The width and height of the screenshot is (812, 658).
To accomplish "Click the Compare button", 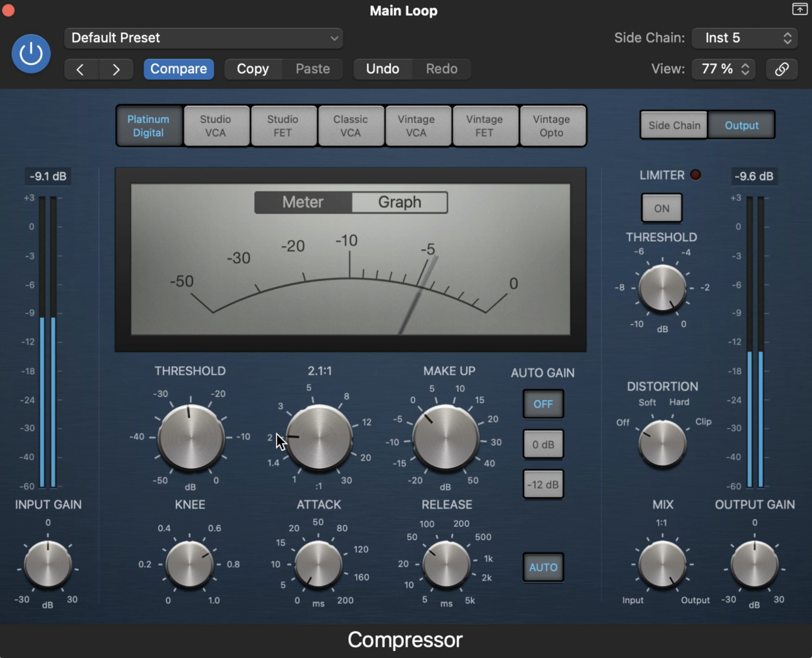I will (179, 69).
